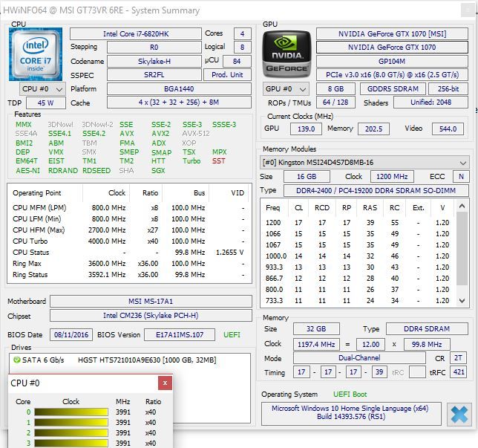478x448 pixels.
Task: Click the DDR4-2400 memory type field
Action: click(376, 190)
